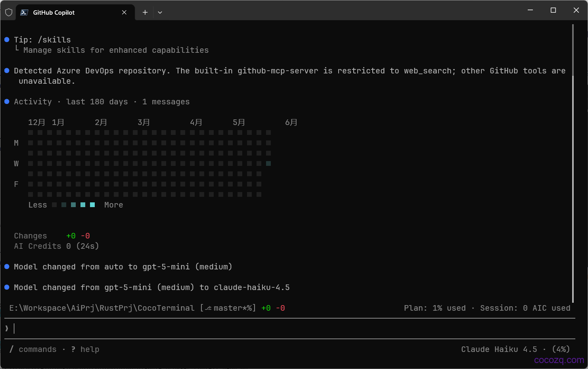Click the '? help' hint

point(85,349)
